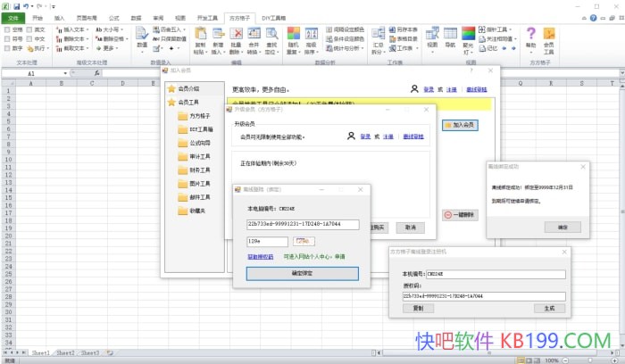The width and height of the screenshot is (625, 364).
Task: Click the 汇总拆分 icon
Action: (379, 38)
